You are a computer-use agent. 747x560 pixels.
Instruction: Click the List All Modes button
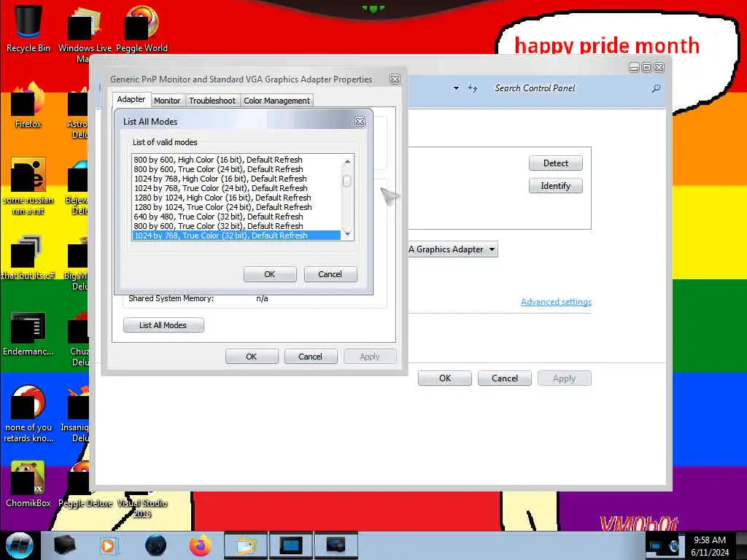163,325
